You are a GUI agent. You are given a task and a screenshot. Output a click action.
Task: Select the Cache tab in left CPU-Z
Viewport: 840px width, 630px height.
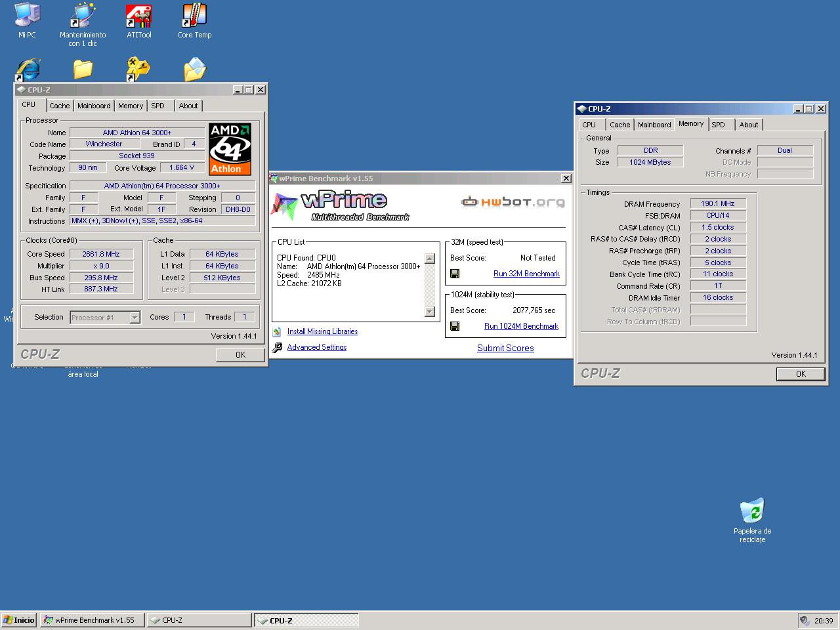pyautogui.click(x=60, y=106)
